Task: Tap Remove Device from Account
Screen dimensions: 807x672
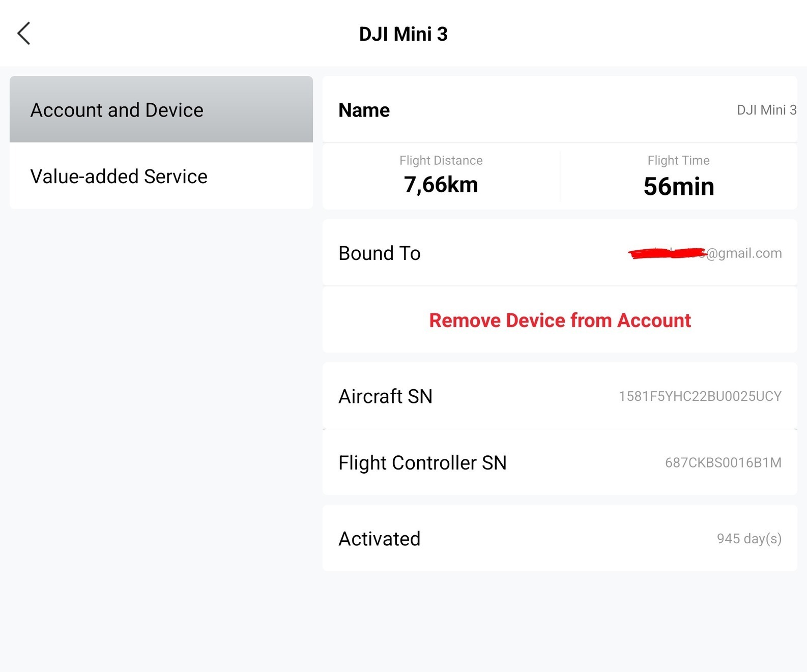Action: pos(560,320)
